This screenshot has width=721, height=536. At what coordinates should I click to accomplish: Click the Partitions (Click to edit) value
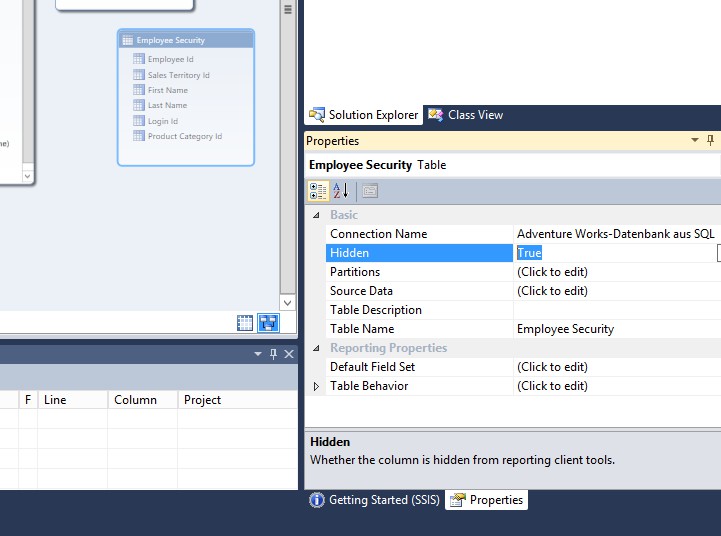[x=552, y=272]
